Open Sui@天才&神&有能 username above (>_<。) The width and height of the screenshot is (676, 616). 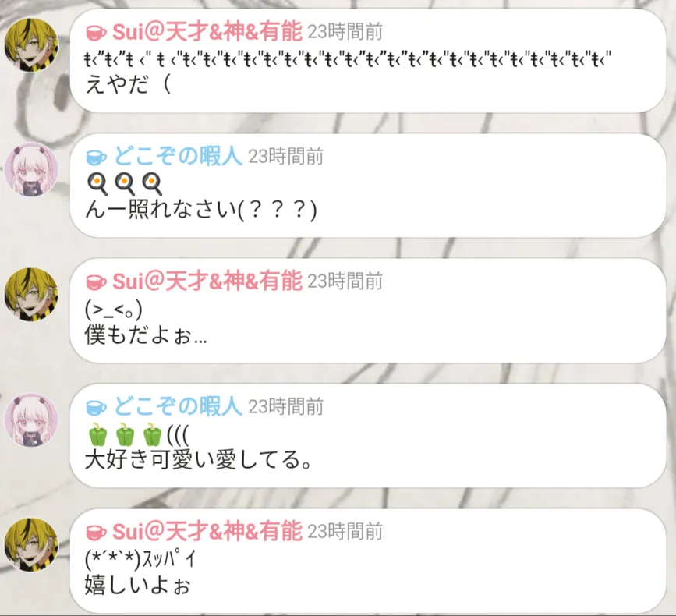(207, 281)
